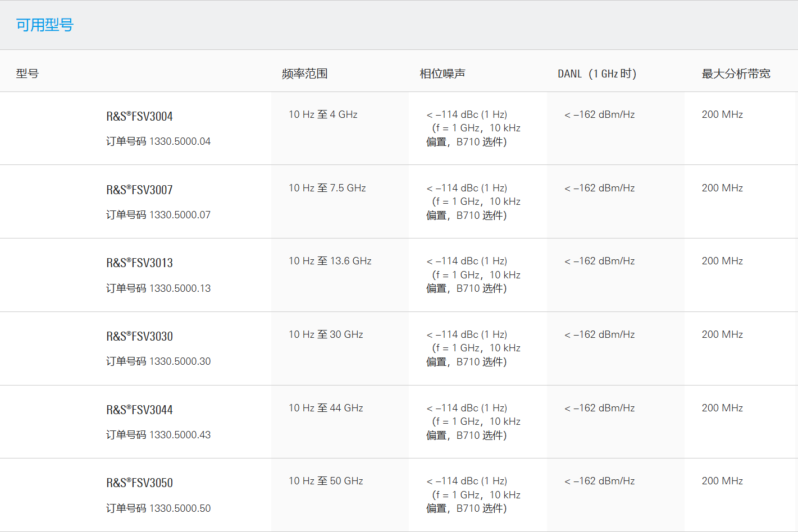
Task: Click the 10 Hz 至 50 GHz frequency cell
Action: [326, 481]
